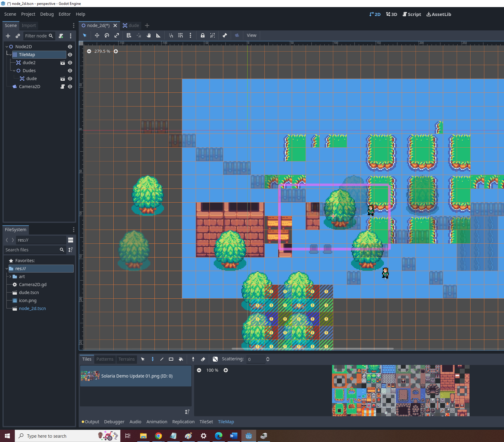Enable random tile scattering dice icon
The image size is (504, 442).
(215, 359)
